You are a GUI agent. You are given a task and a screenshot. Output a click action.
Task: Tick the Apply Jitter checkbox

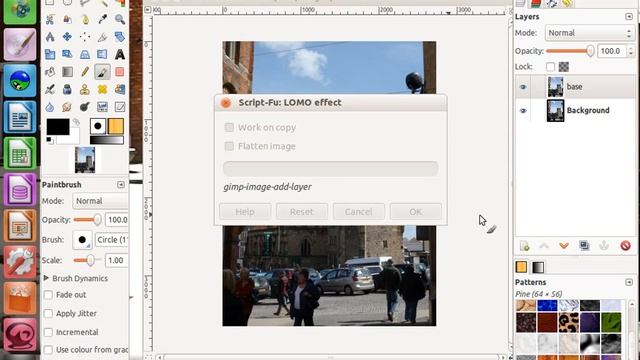coord(48,313)
